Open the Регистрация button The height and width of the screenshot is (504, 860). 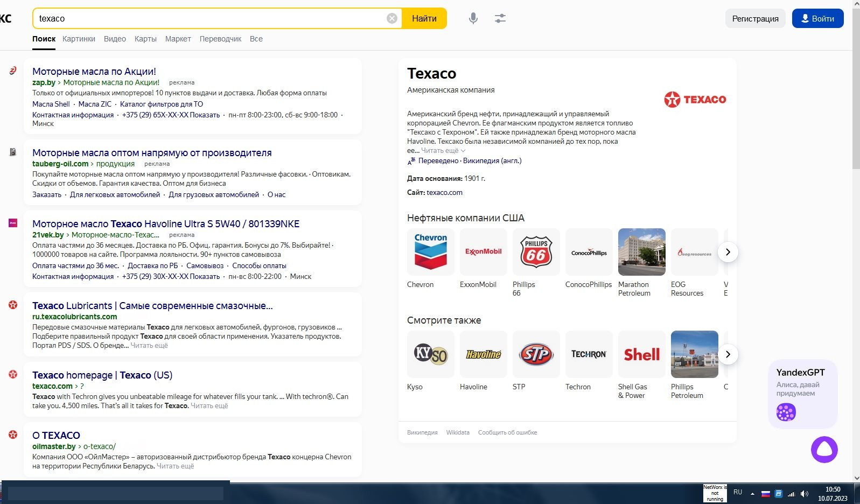[755, 18]
